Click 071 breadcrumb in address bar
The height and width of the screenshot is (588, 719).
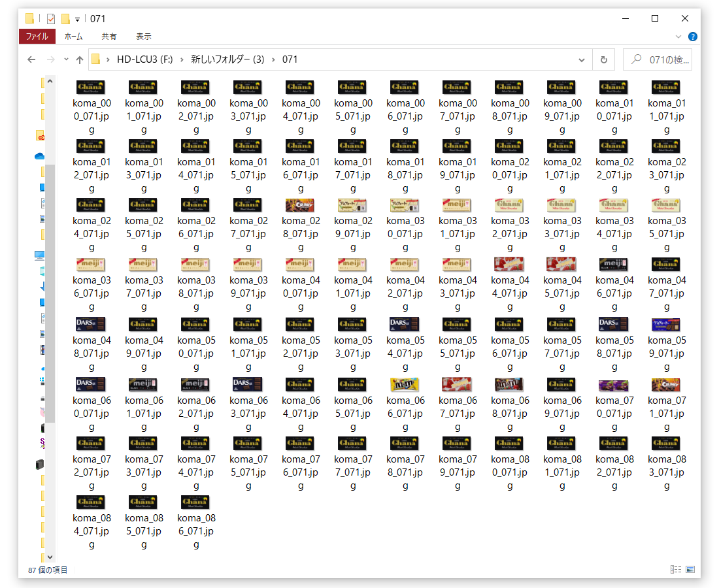(290, 59)
